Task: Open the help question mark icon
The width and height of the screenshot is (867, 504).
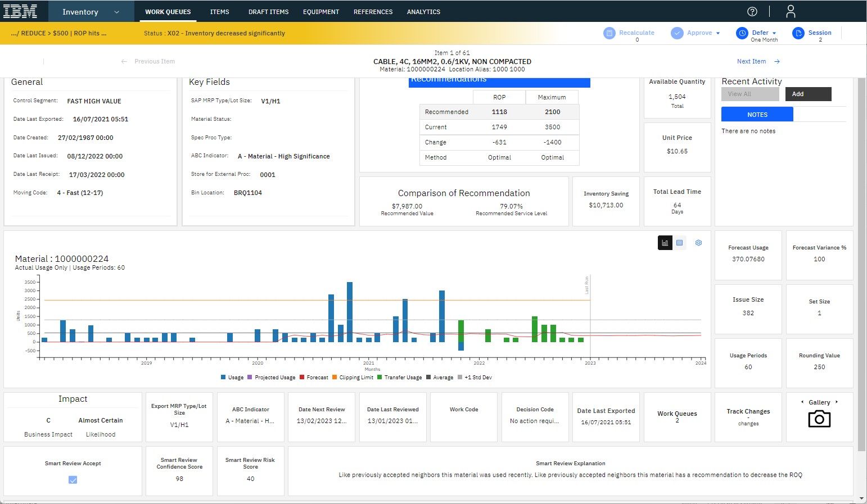Action: pos(752,11)
